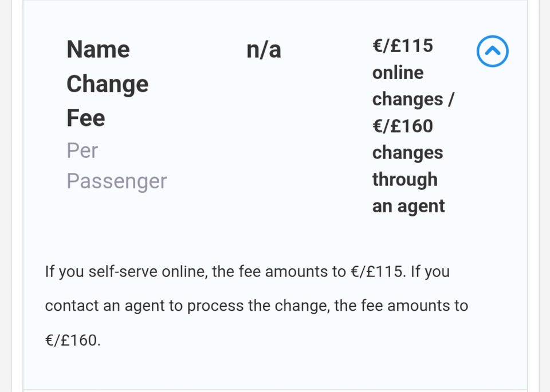
Task: Click the bold word "online" in fee column
Action: pos(398,73)
